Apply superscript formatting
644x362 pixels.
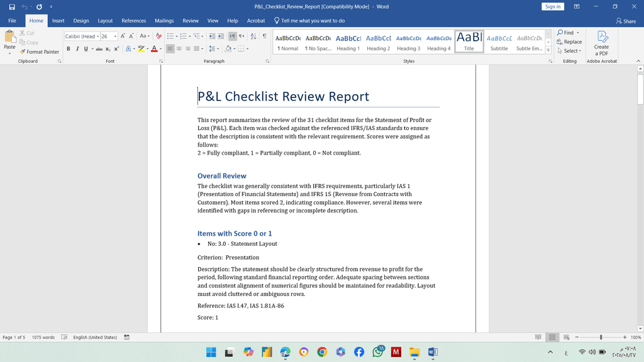pyautogui.click(x=116, y=49)
